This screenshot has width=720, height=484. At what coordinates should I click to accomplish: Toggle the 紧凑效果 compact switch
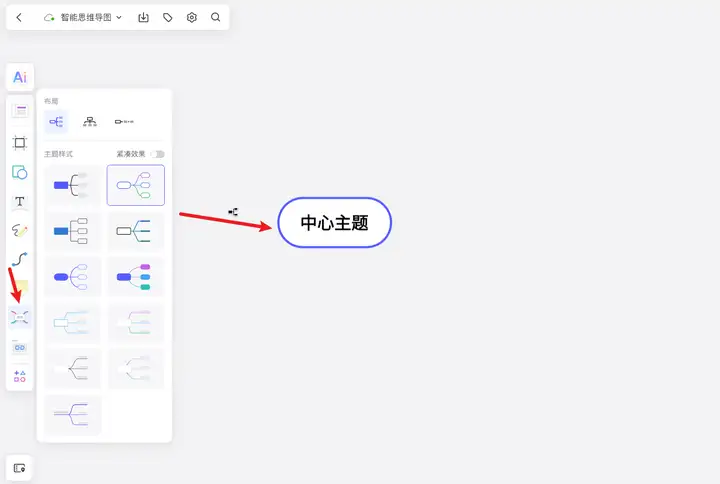point(158,154)
